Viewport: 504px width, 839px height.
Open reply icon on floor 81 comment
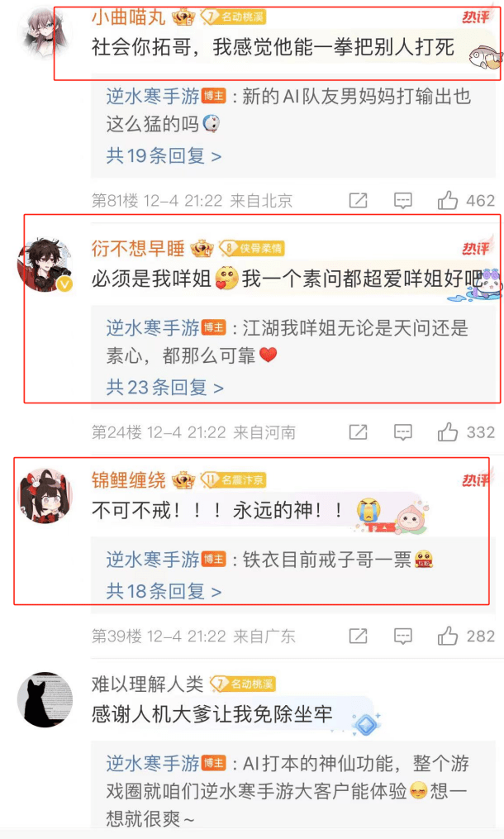[x=403, y=201]
